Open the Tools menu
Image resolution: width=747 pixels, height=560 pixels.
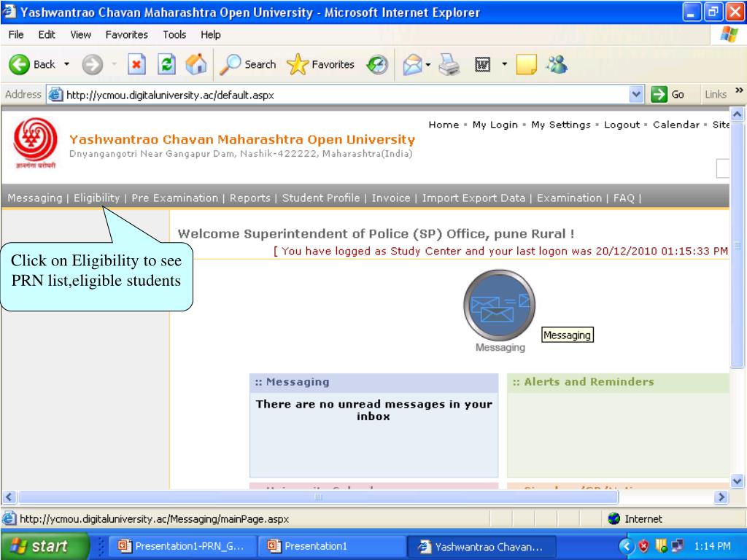(x=174, y=35)
